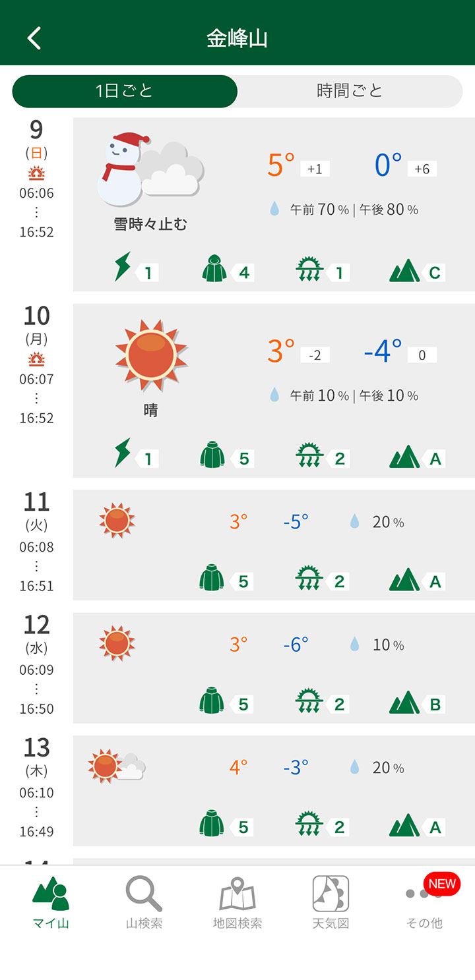Tap the sunrise icon under day 10
The image size is (475, 980).
36,360
